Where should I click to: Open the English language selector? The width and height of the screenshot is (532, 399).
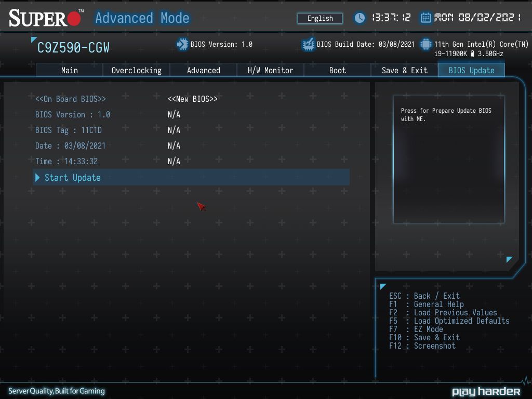click(320, 18)
